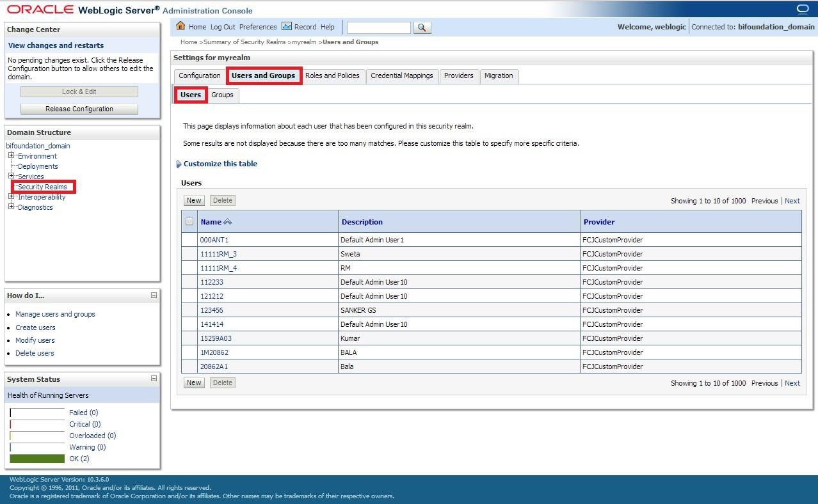Expand the Diagnostics tree node
The image size is (818, 504).
[11, 207]
